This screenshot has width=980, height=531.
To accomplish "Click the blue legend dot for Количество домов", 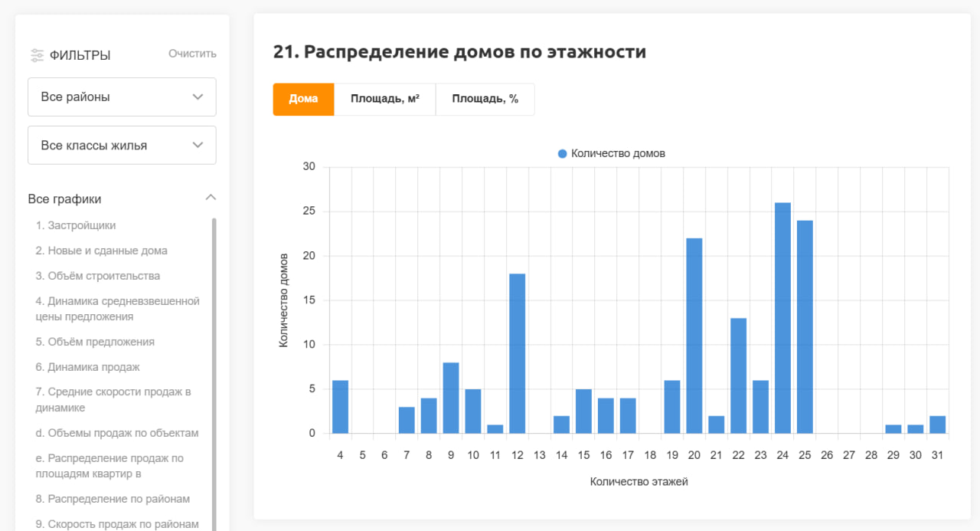I will coord(563,153).
